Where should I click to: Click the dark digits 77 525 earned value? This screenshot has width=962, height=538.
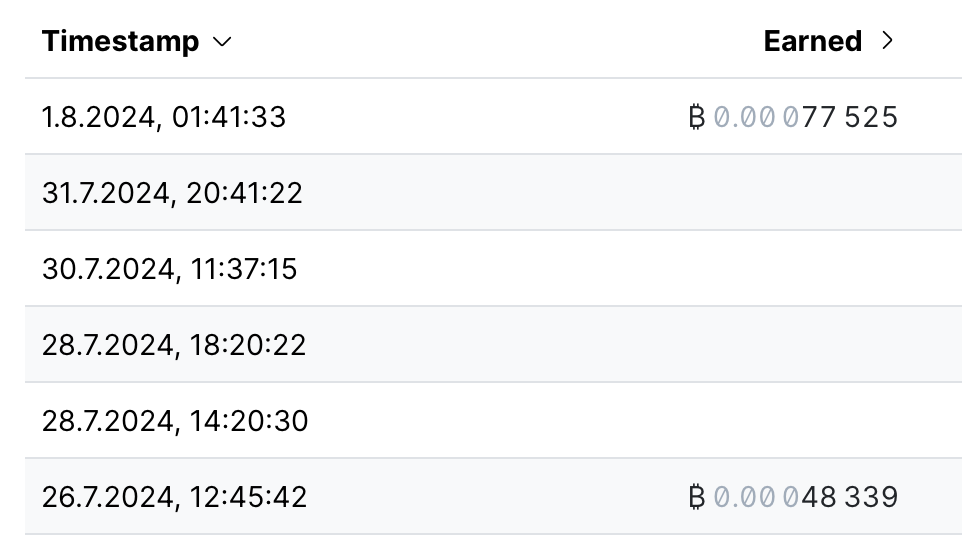850,117
